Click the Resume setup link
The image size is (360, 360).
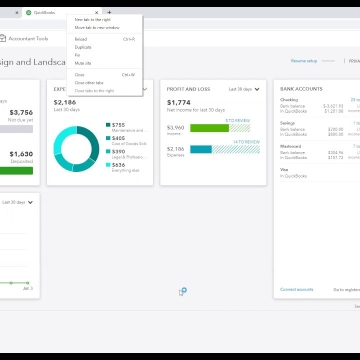pyautogui.click(x=304, y=61)
